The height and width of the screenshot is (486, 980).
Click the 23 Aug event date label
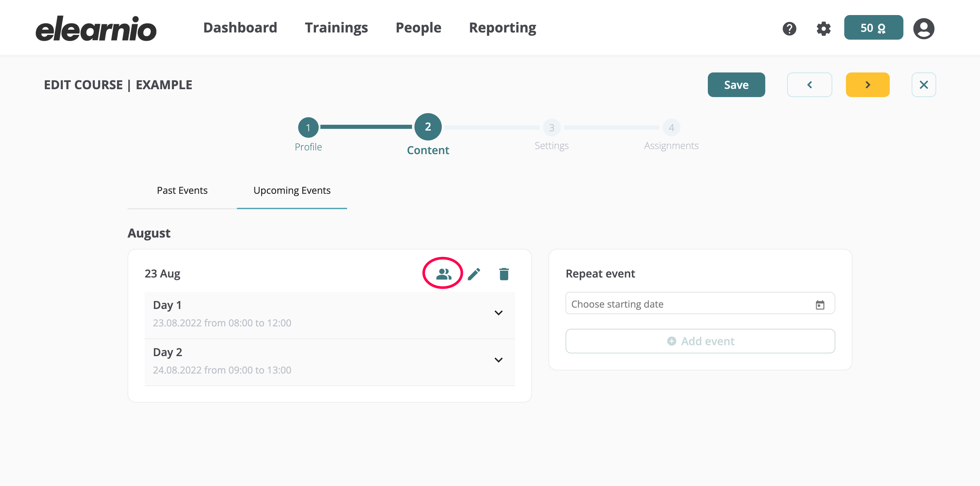click(162, 274)
